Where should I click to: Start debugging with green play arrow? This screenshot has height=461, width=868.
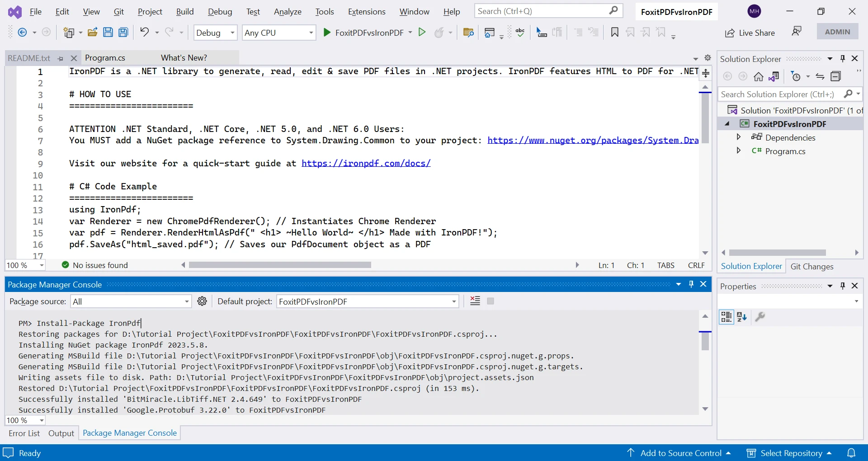[x=327, y=32]
